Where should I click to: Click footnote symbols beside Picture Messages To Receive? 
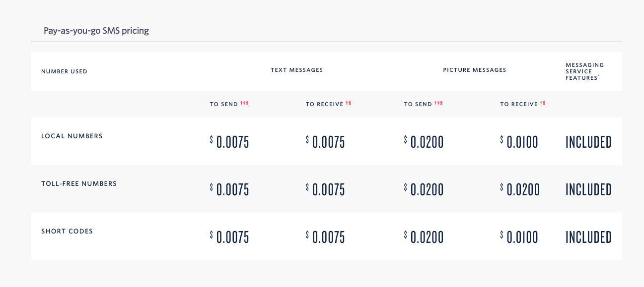543,104
